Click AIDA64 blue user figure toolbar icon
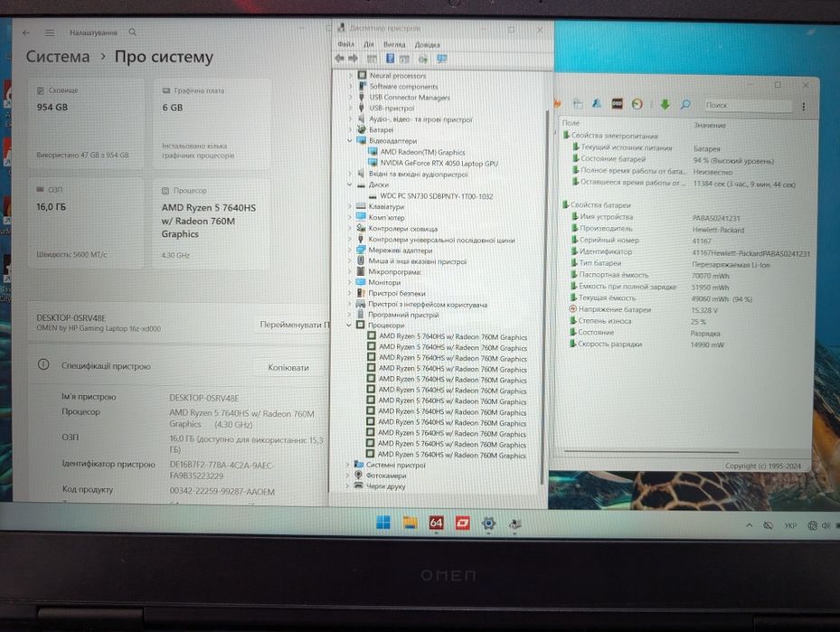This screenshot has height=632, width=840. coord(597,104)
